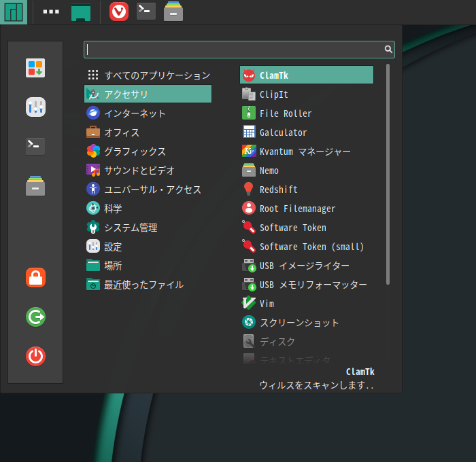Open system settings icon in sidebar
The image size is (476, 462).
click(35, 107)
